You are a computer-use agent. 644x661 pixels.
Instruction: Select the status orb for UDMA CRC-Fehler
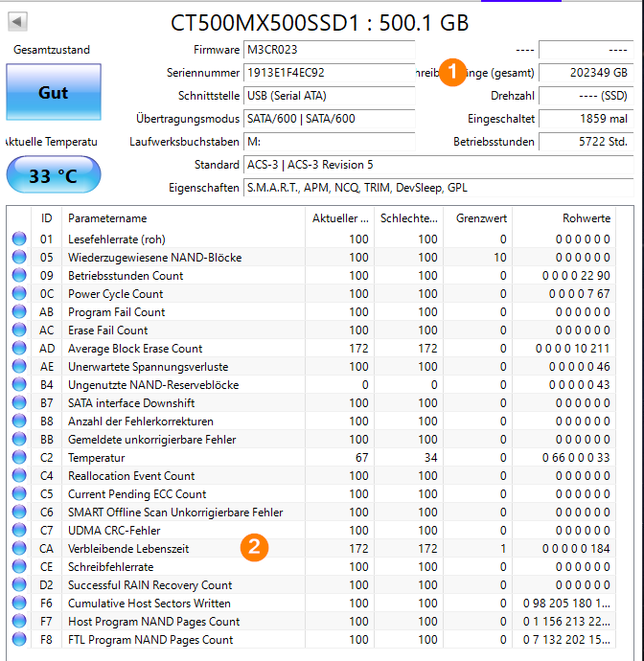pos(19,530)
